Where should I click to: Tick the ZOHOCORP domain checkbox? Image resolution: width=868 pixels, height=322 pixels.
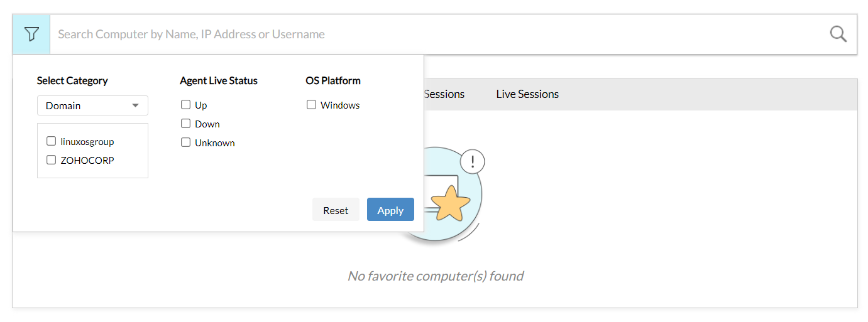(52, 160)
